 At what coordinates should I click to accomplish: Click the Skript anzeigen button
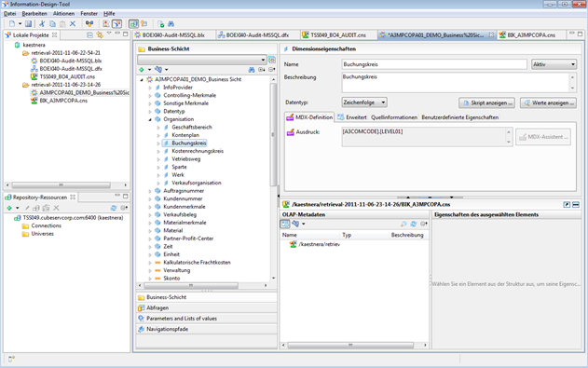486,102
